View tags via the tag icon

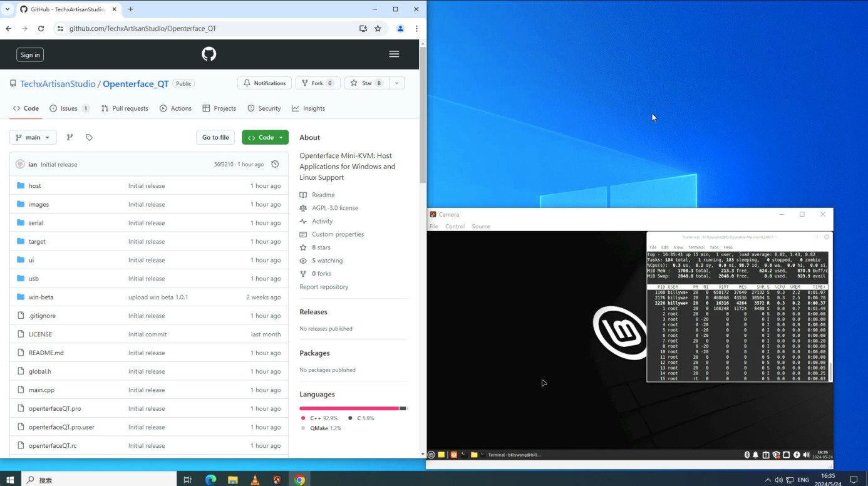pyautogui.click(x=89, y=137)
